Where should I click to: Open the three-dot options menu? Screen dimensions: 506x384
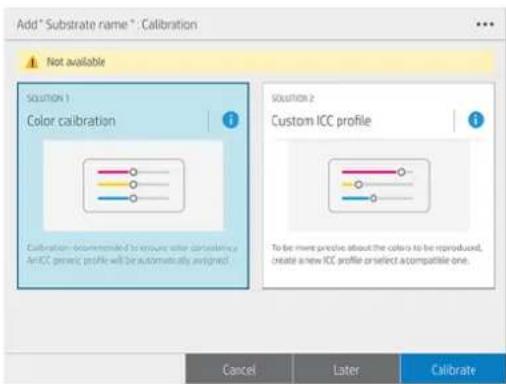click(x=485, y=24)
